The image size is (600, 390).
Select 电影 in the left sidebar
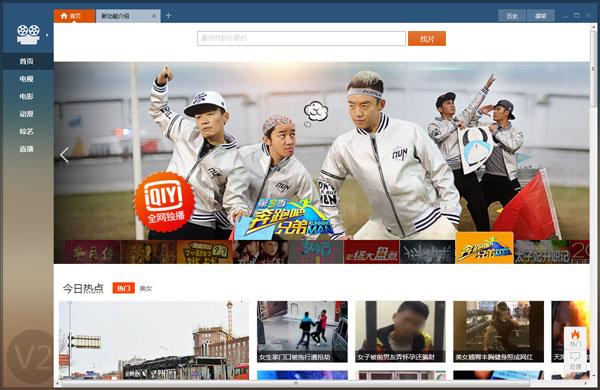[27, 96]
